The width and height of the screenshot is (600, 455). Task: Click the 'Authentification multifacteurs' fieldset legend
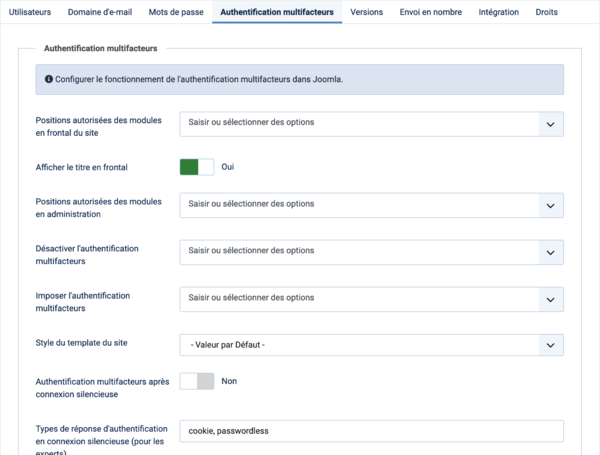[101, 48]
